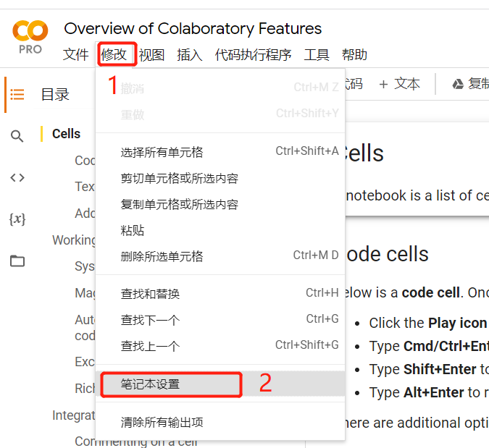489x448 pixels.
Task: Select 查找和替换 menu entry
Action: click(x=150, y=294)
